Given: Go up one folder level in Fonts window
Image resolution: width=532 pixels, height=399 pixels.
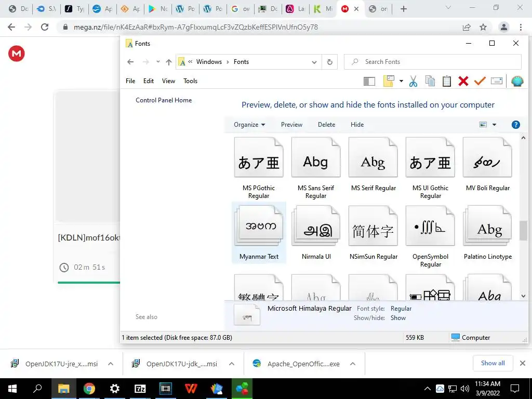Looking at the screenshot, I should pos(169,62).
